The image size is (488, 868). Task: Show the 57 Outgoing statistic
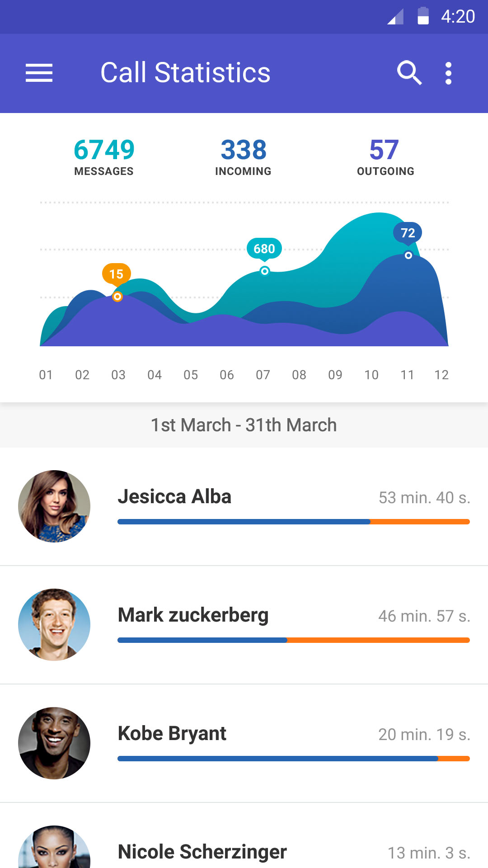point(385,156)
